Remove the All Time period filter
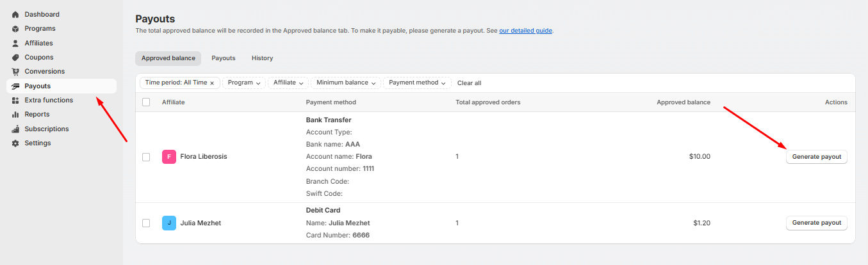The image size is (868, 265). tap(212, 83)
